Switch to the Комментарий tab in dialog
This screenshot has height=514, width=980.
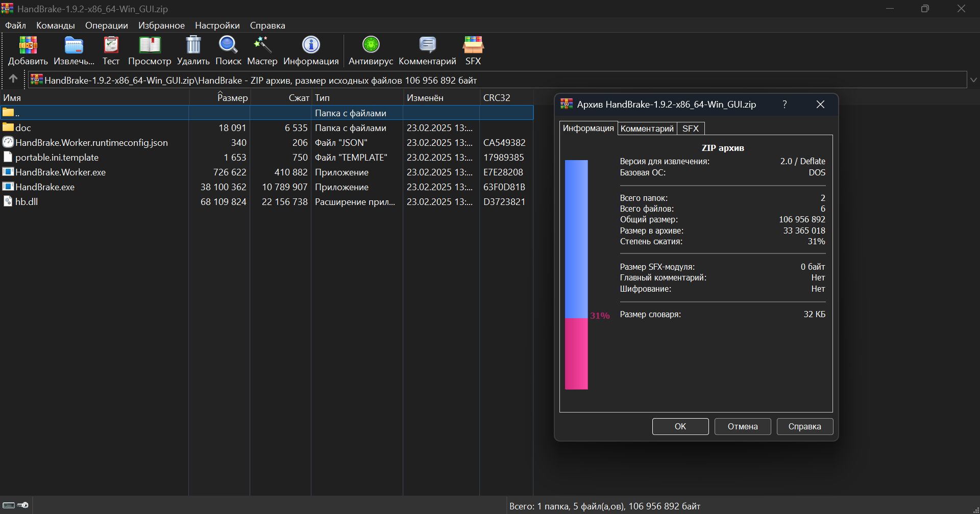coord(647,128)
